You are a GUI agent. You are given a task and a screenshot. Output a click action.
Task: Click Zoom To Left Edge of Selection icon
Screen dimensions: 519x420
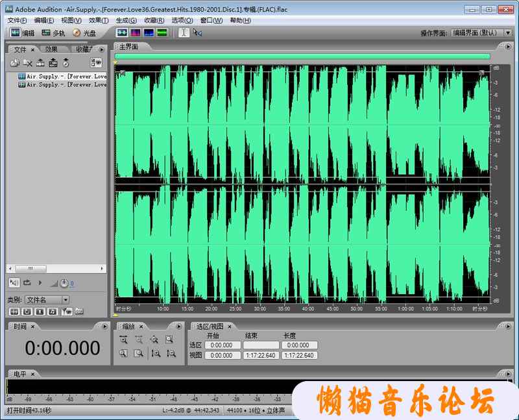123,353
